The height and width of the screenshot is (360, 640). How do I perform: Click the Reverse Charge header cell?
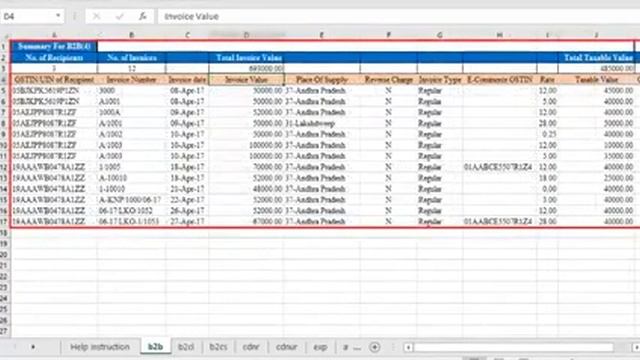pos(389,80)
